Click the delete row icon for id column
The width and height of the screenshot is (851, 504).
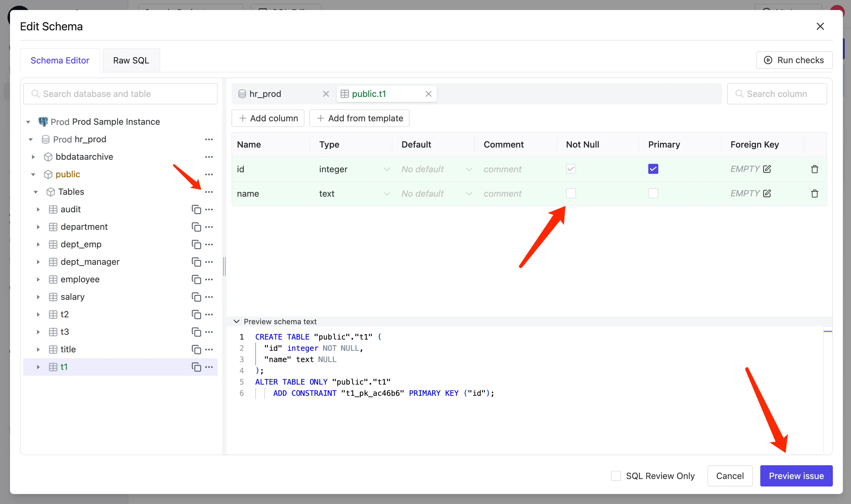point(815,169)
